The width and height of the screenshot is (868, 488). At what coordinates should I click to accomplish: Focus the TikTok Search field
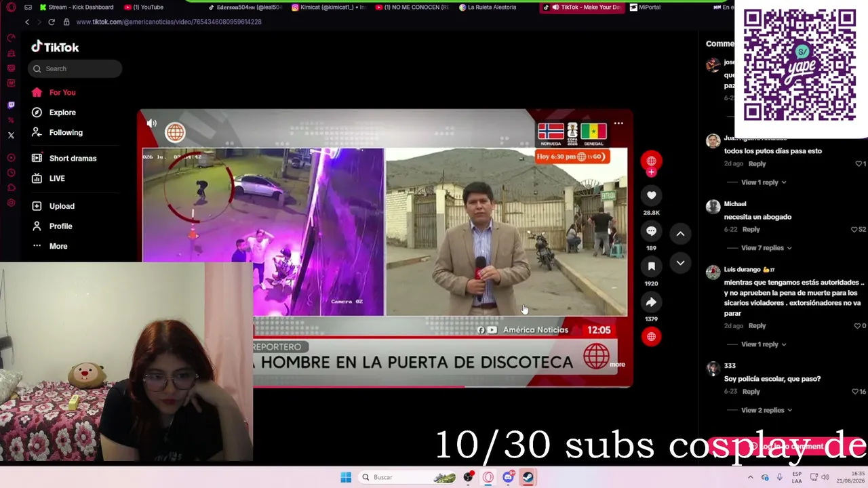point(75,68)
